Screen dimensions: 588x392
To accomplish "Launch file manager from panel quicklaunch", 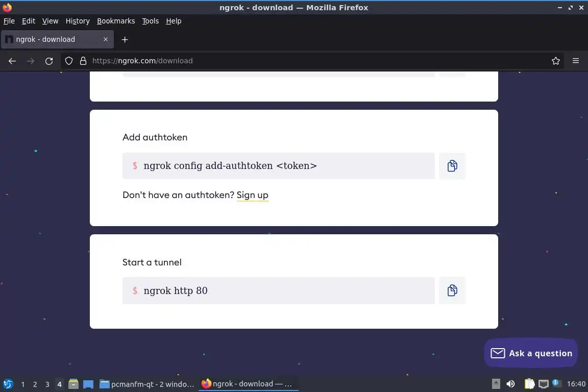I will 73,384.
